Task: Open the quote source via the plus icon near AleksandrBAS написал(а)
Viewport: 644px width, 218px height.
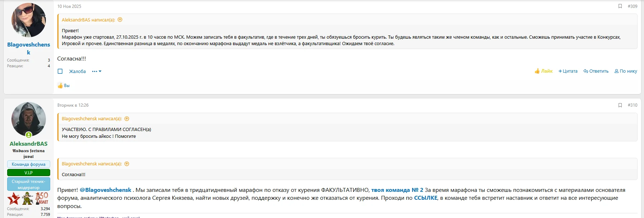Action: [120, 20]
